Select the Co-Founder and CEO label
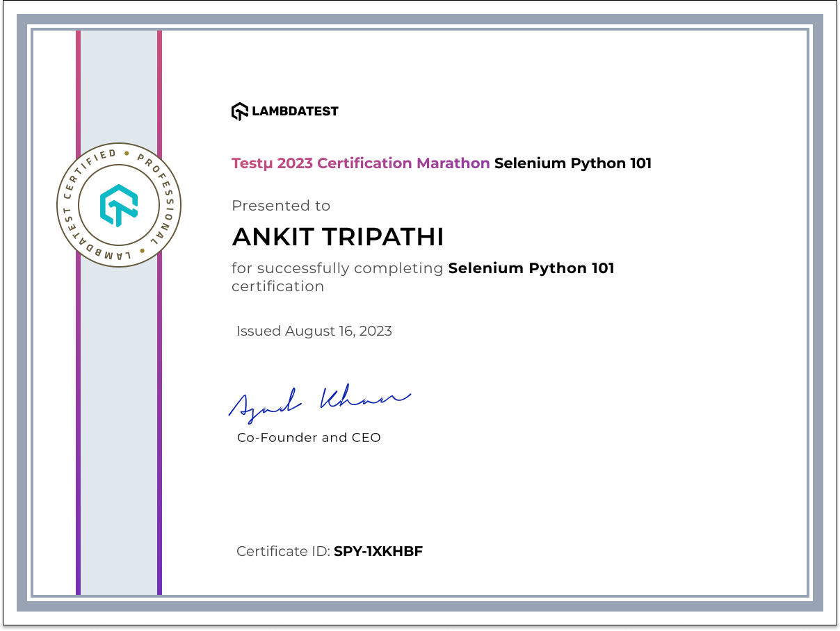Screen dimensions: 840x631 click(308, 437)
